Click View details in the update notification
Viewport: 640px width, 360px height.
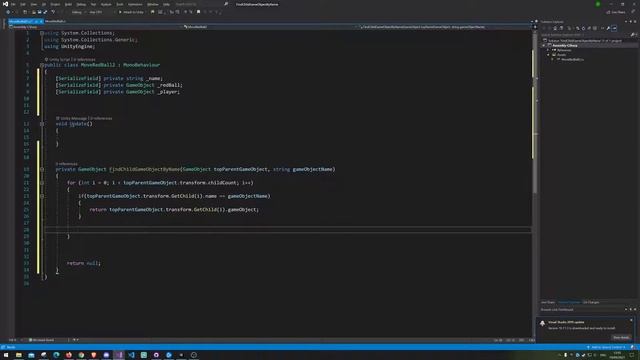(621, 338)
